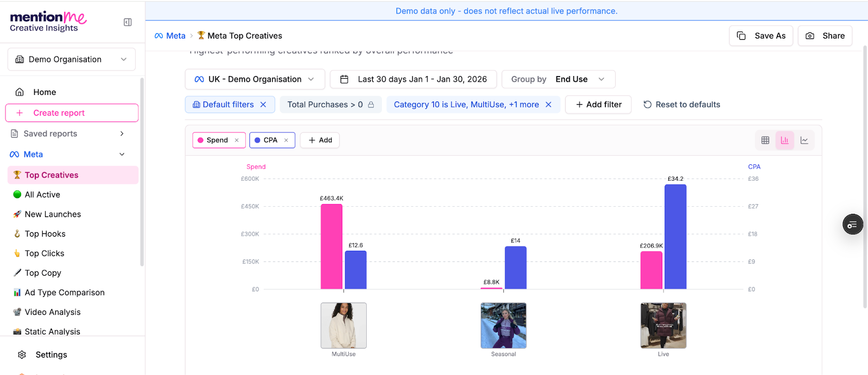
Task: Click the rocket New Launches icon
Action: pos(17,214)
